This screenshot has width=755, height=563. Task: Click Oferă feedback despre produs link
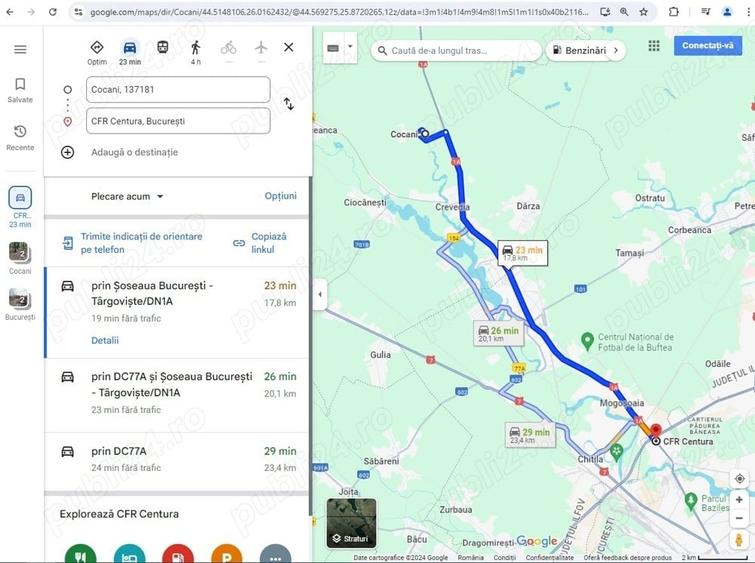[627, 557]
